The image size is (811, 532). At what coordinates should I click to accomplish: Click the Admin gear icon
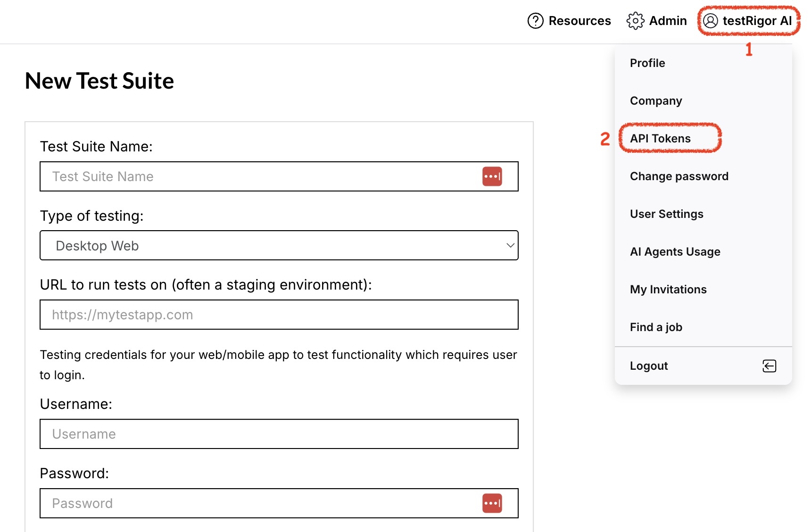tap(635, 21)
